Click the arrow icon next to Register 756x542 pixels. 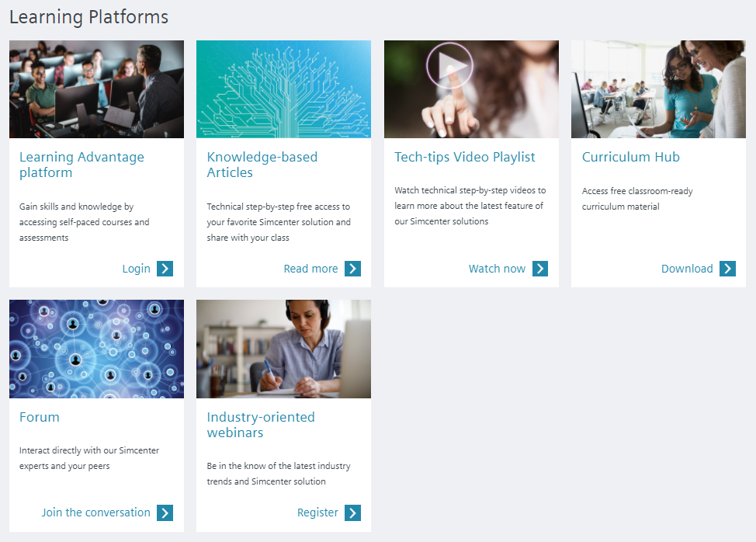(x=352, y=512)
